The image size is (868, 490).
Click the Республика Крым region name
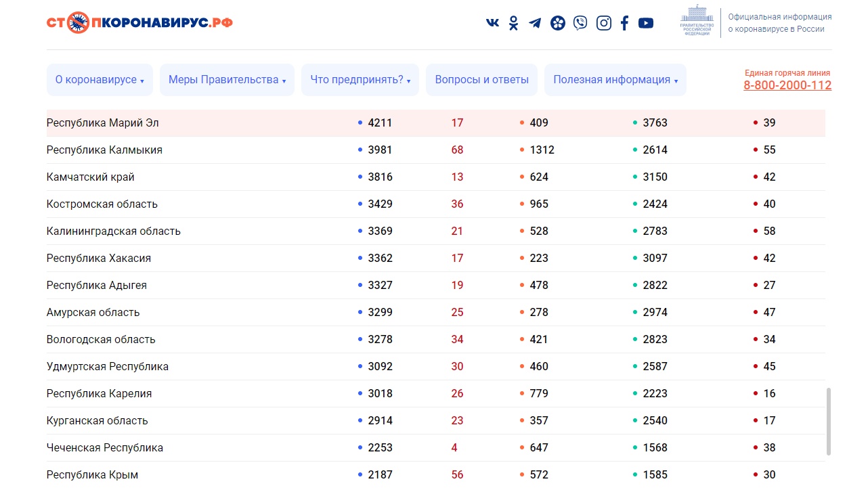click(92, 475)
